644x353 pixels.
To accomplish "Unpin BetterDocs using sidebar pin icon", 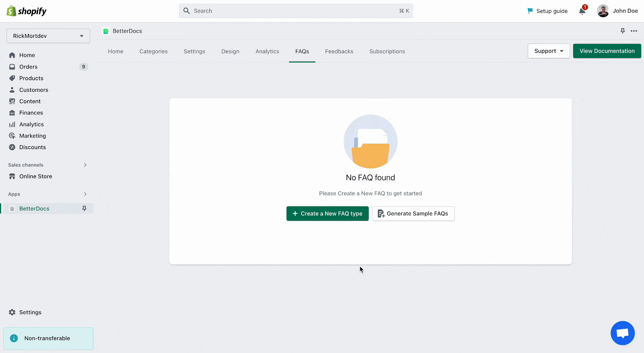I will tap(84, 208).
